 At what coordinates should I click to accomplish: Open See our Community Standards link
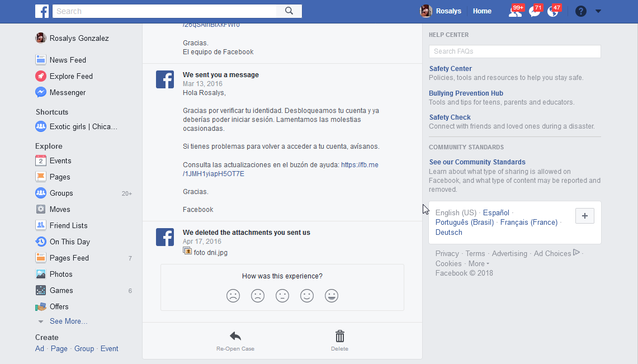point(477,162)
